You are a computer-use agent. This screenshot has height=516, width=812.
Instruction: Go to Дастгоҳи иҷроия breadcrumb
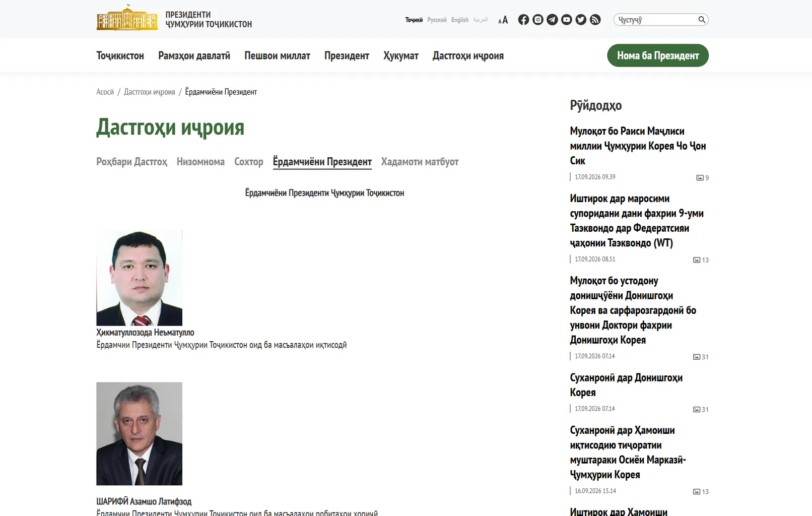coord(150,92)
